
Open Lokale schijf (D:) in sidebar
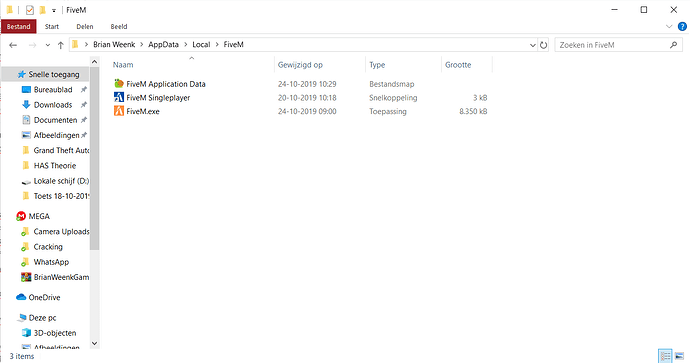pyautogui.click(x=61, y=181)
